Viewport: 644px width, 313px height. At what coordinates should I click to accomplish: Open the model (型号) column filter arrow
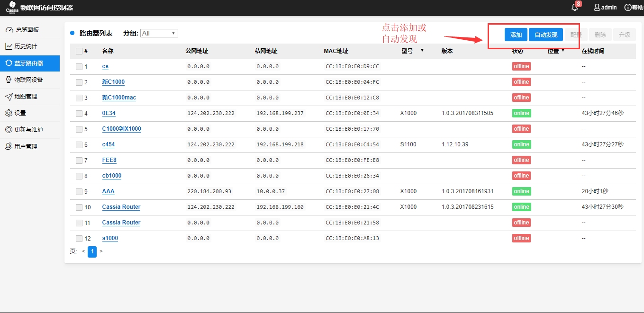point(422,50)
